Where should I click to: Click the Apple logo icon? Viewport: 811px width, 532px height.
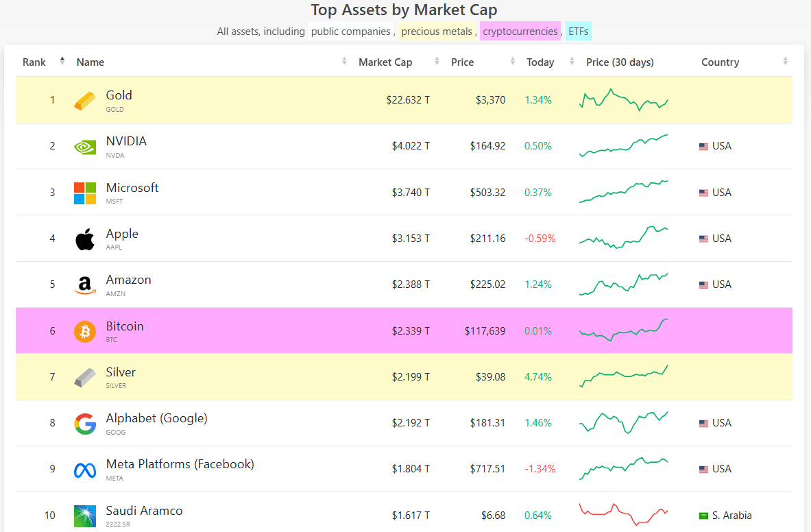[x=85, y=239]
